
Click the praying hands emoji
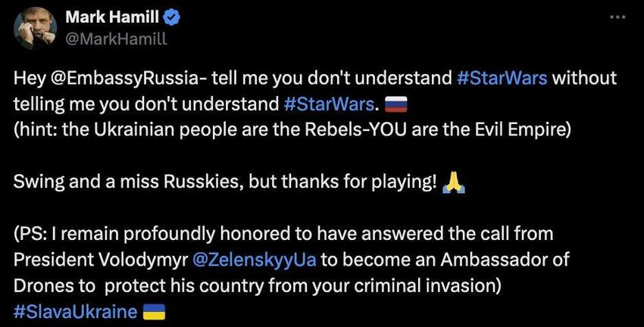pos(454,182)
